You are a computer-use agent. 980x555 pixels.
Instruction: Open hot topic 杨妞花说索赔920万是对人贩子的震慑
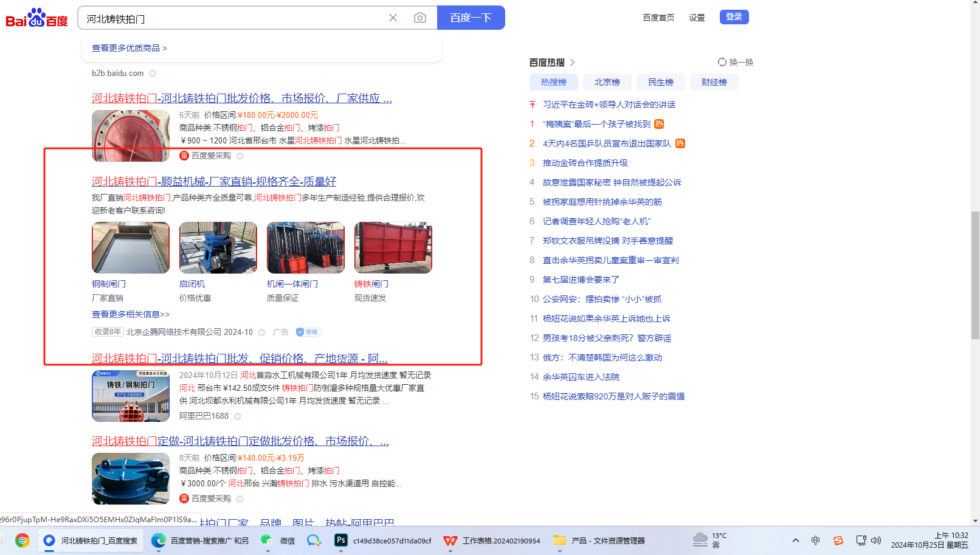pyautogui.click(x=613, y=396)
